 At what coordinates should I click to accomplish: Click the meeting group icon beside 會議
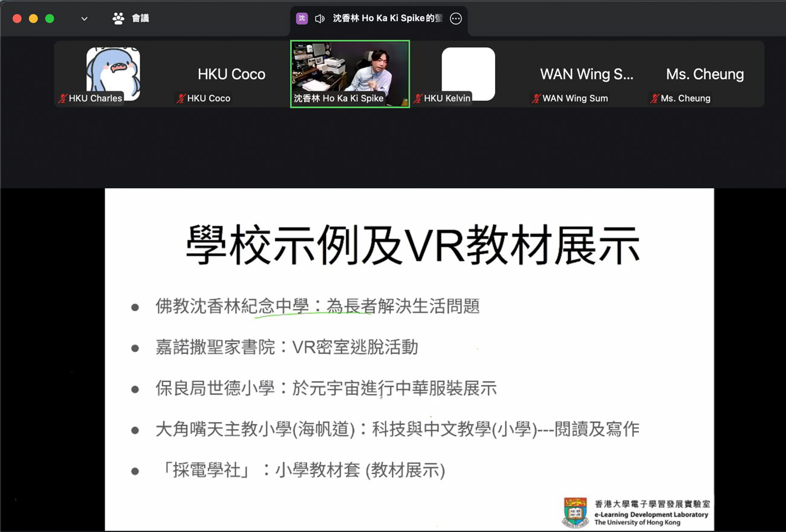pos(118,19)
